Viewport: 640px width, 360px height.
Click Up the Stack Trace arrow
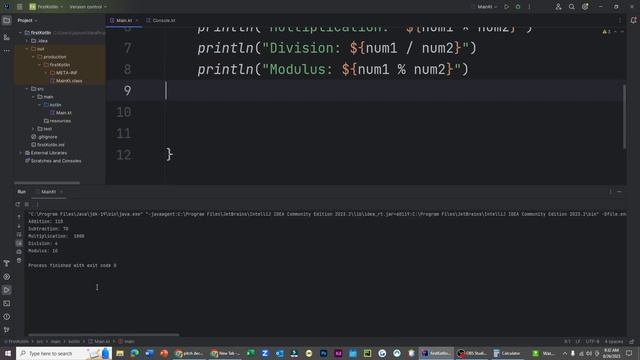coord(19,217)
